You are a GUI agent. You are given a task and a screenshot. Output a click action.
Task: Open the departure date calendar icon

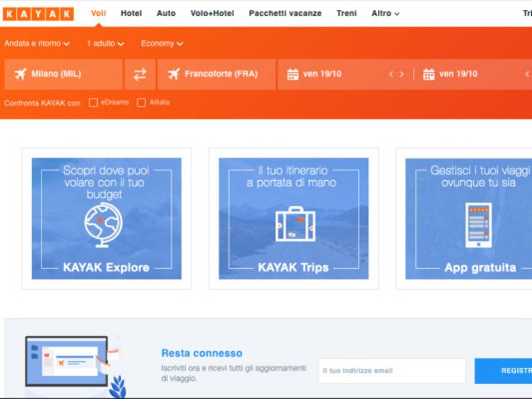pos(293,75)
